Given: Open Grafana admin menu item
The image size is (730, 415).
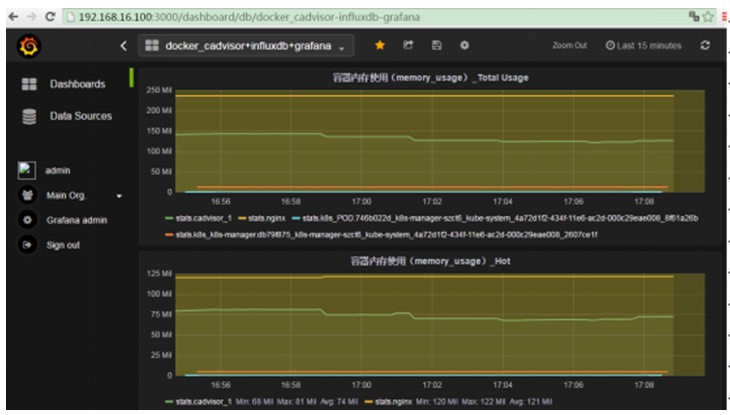Looking at the screenshot, I should point(77,220).
